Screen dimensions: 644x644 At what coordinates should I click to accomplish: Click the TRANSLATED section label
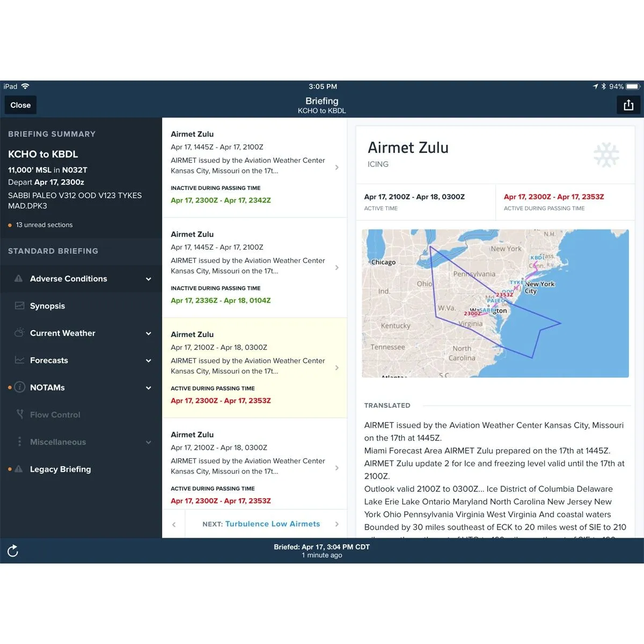pyautogui.click(x=387, y=405)
